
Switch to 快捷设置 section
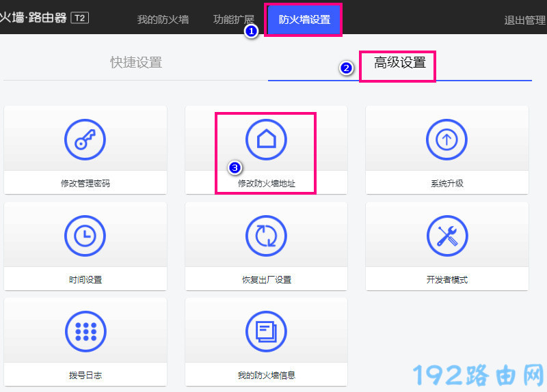pos(136,63)
